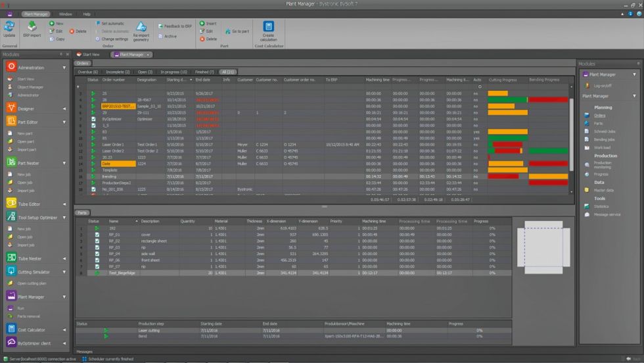Sort parts by the Material column
This screenshot has height=363, width=644.
tap(221, 221)
